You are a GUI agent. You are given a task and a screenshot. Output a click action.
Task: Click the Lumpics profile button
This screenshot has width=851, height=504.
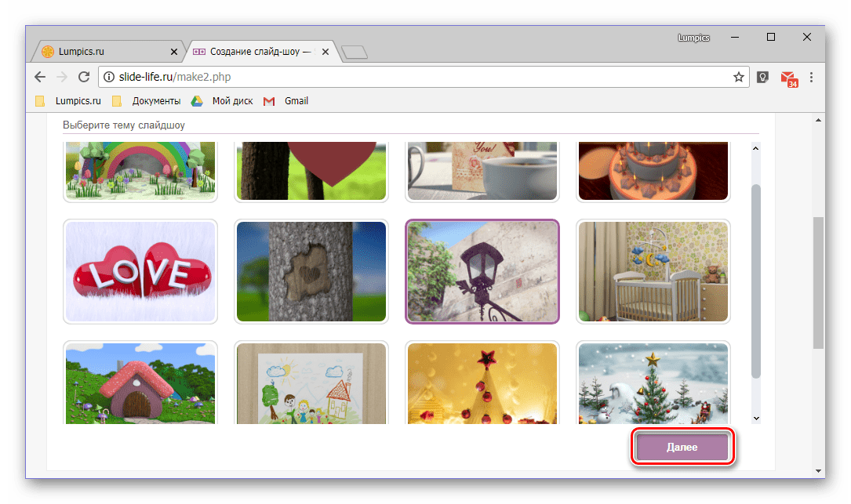click(693, 38)
